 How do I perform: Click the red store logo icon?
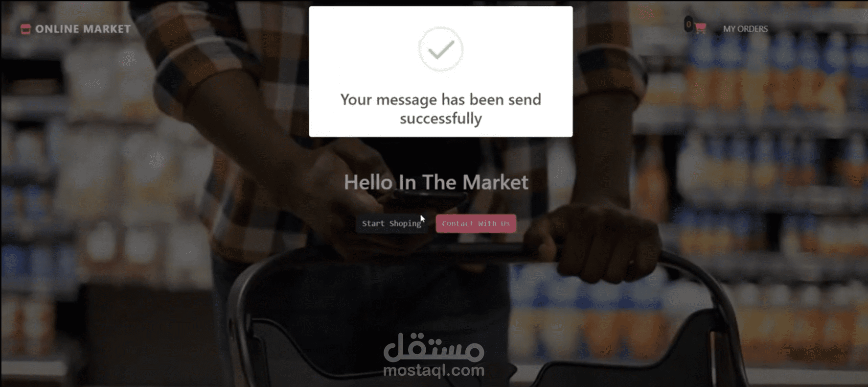(25, 29)
